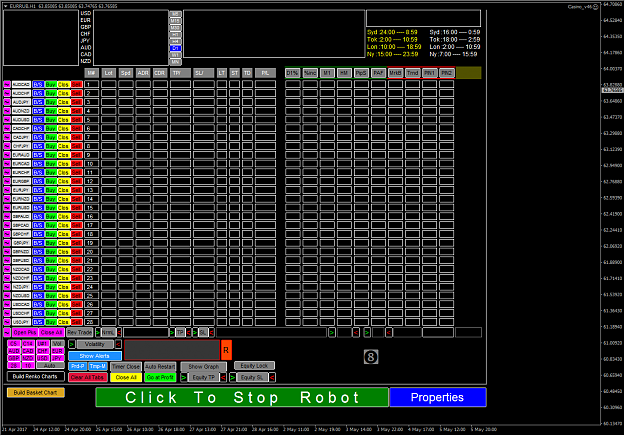The image size is (625, 436).
Task: Toggle the JPY currency filter
Action: 57,358
